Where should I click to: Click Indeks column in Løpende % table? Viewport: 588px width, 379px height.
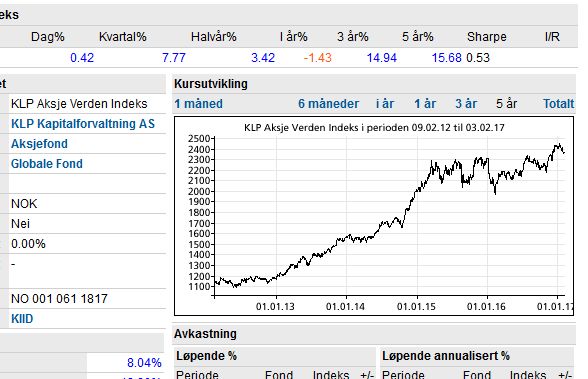331,375
